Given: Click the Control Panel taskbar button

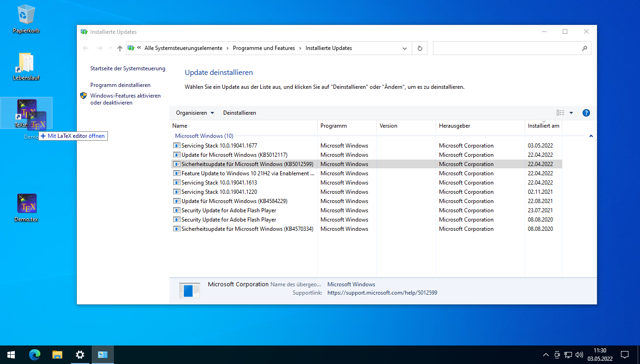Looking at the screenshot, I should pos(103,355).
